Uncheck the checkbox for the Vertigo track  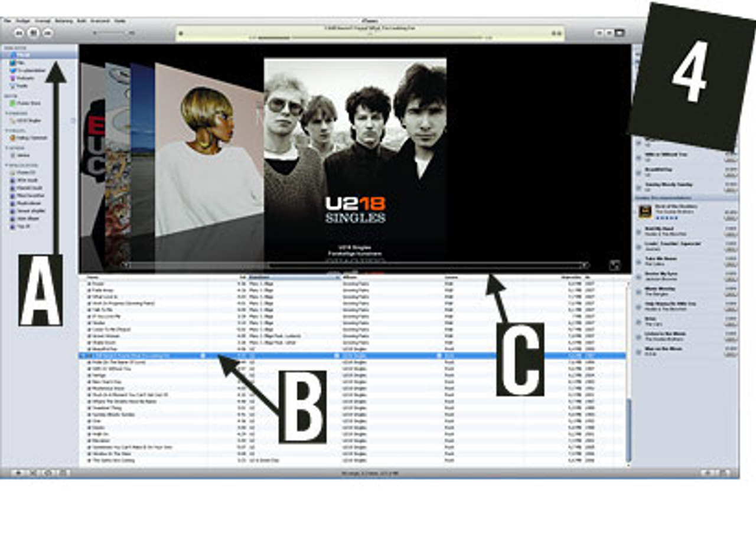coord(89,375)
